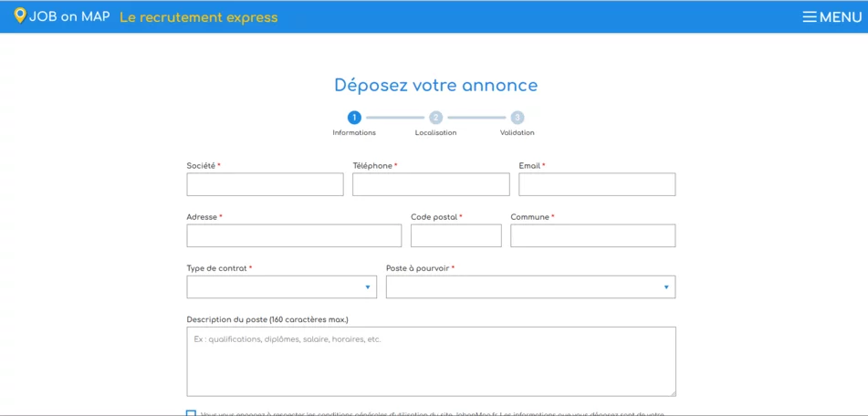The image size is (868, 416).
Task: Click into the Adresse field
Action: pyautogui.click(x=294, y=236)
